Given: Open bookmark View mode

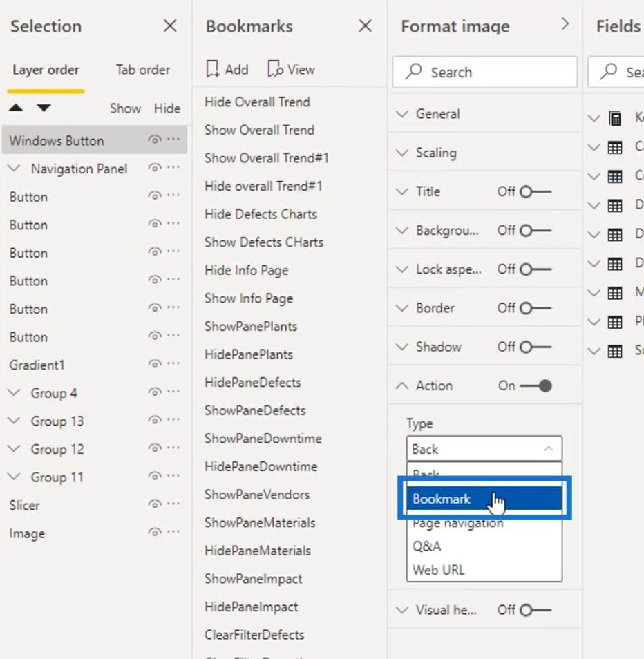Looking at the screenshot, I should (x=291, y=69).
